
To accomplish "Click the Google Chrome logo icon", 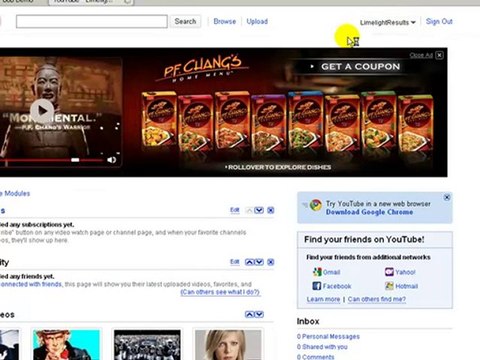I will [x=315, y=205].
